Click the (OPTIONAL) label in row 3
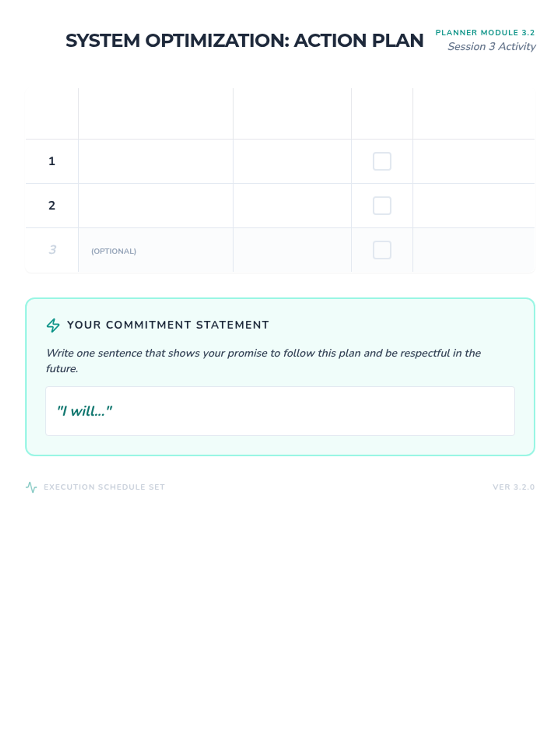The height and width of the screenshot is (747, 560). pos(113,251)
